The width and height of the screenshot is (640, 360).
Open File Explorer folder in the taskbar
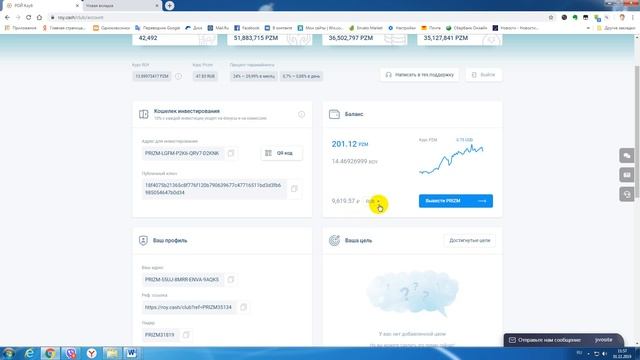tap(111, 353)
